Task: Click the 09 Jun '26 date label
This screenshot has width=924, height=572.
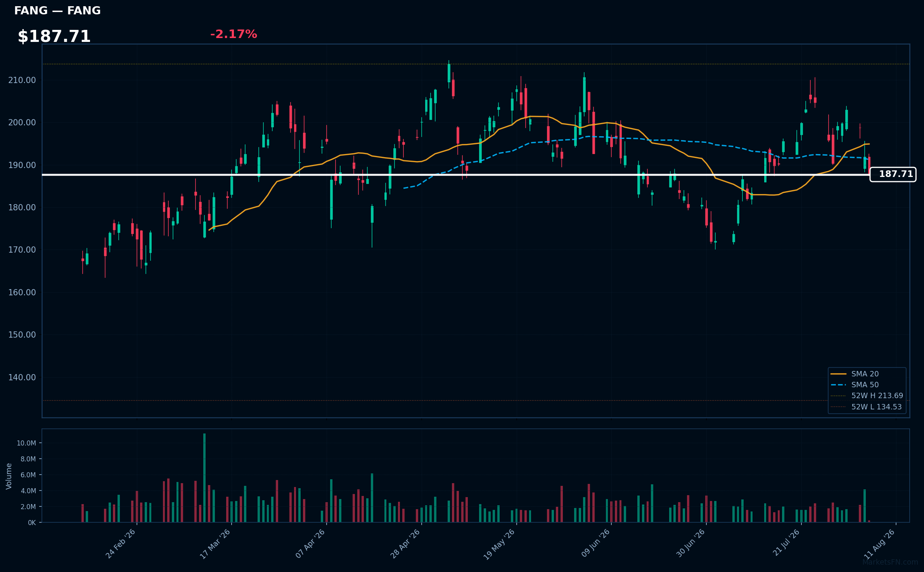Action: [x=595, y=543]
